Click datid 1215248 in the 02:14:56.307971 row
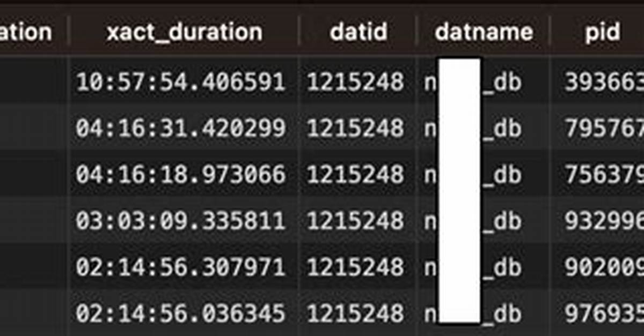 pyautogui.click(x=355, y=267)
